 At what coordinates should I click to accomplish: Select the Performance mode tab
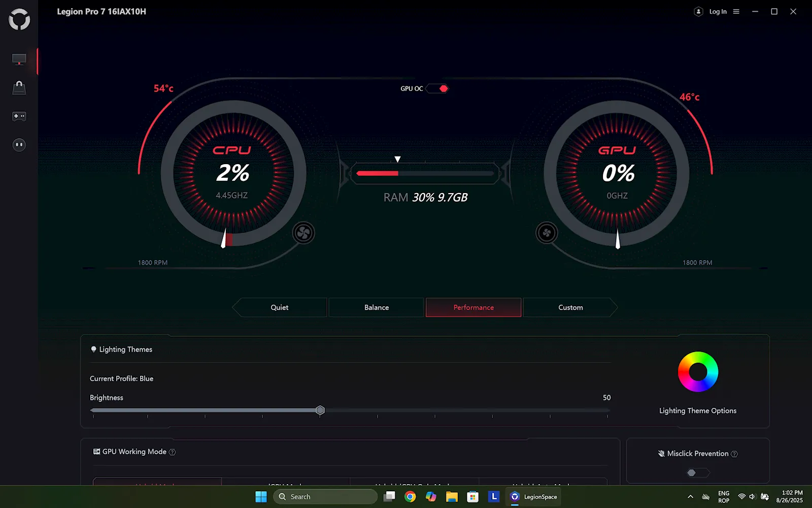click(x=473, y=307)
